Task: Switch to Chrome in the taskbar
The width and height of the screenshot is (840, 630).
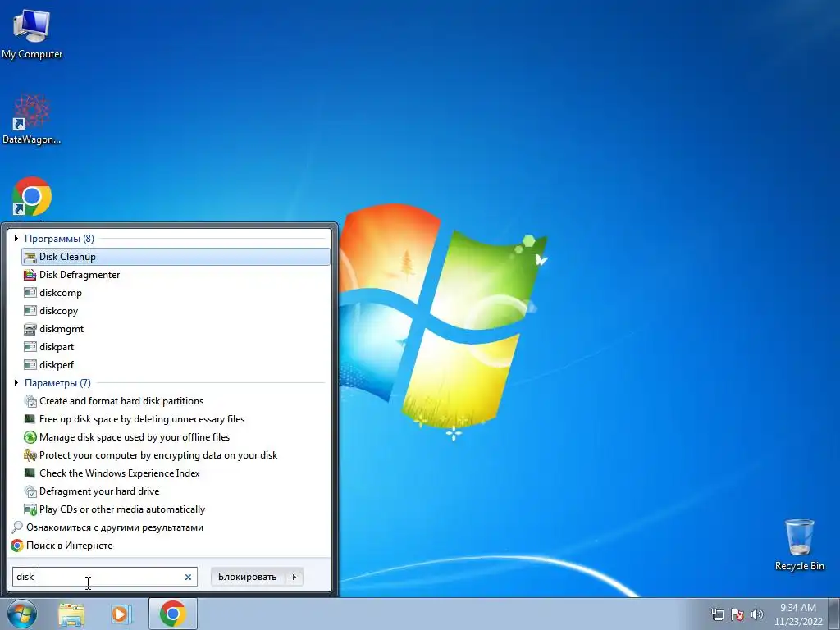Action: (172, 614)
